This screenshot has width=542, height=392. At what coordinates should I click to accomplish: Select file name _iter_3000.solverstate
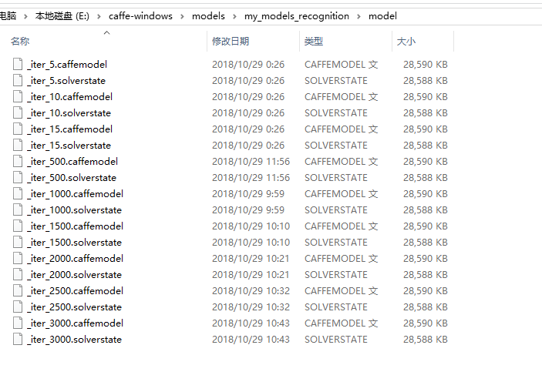click(x=75, y=340)
